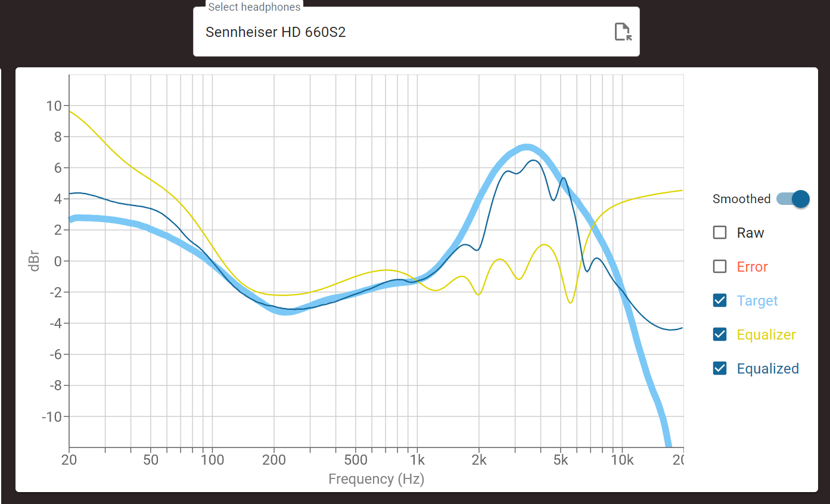Click the '-10' dBr axis tick label
Screen dimensions: 830x504
51,416
